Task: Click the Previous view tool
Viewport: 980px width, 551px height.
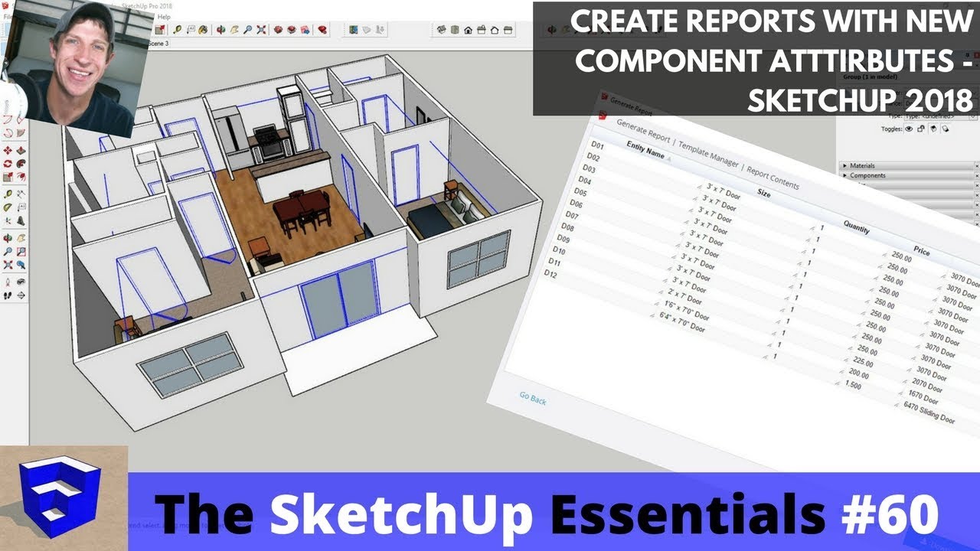Action: (x=21, y=265)
